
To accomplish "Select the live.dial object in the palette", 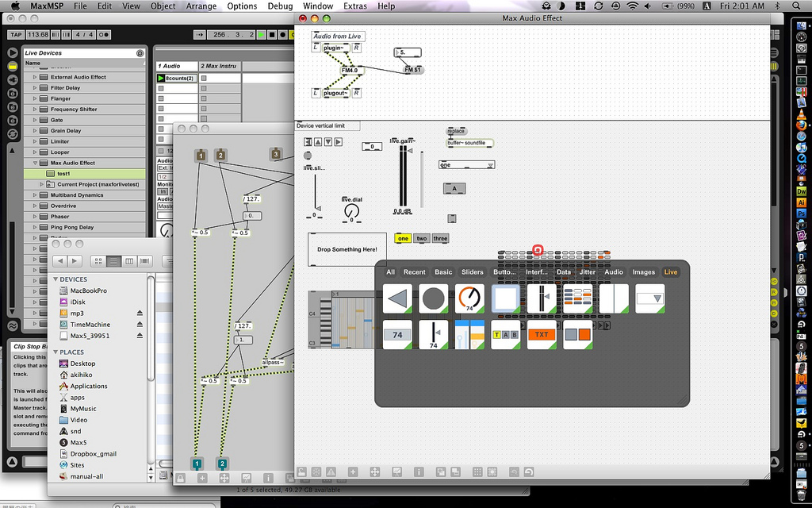I will tap(470, 299).
